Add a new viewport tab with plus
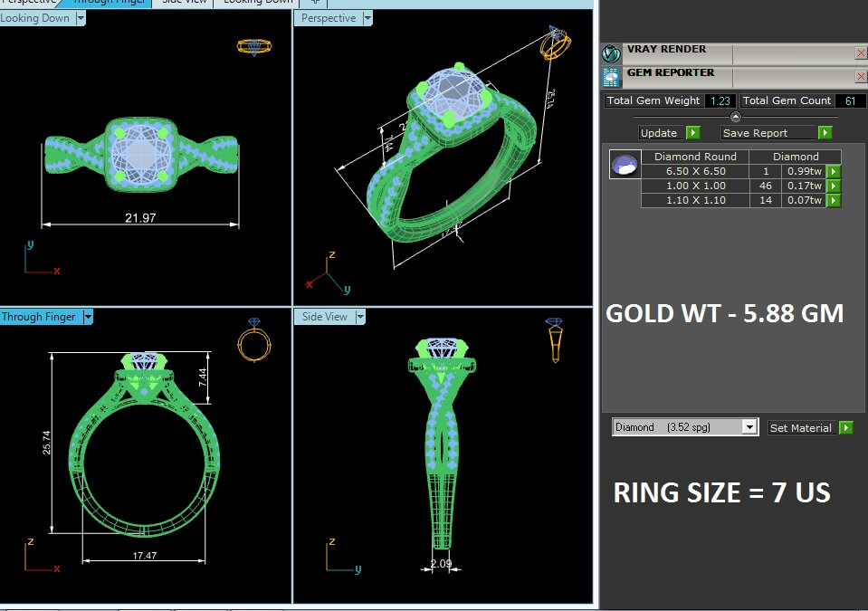Image resolution: width=868 pixels, height=611 pixels. pyautogui.click(x=315, y=2)
